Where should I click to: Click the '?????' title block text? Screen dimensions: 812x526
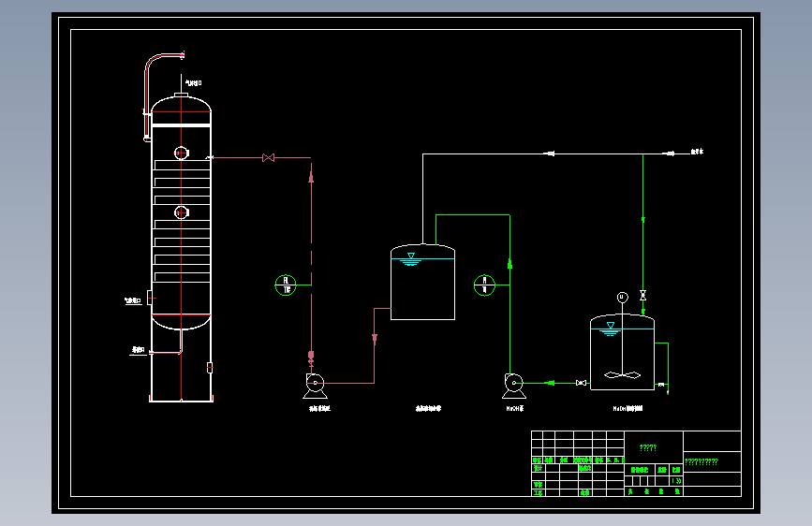pyautogui.click(x=648, y=447)
